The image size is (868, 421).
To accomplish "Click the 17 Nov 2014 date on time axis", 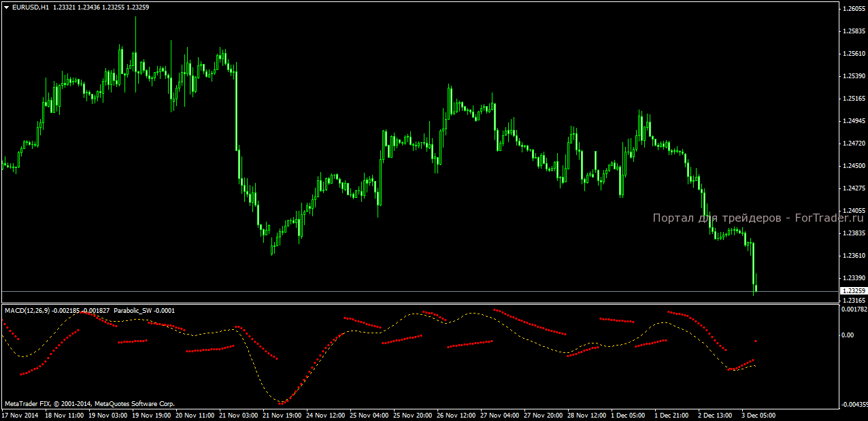I will tap(19, 415).
